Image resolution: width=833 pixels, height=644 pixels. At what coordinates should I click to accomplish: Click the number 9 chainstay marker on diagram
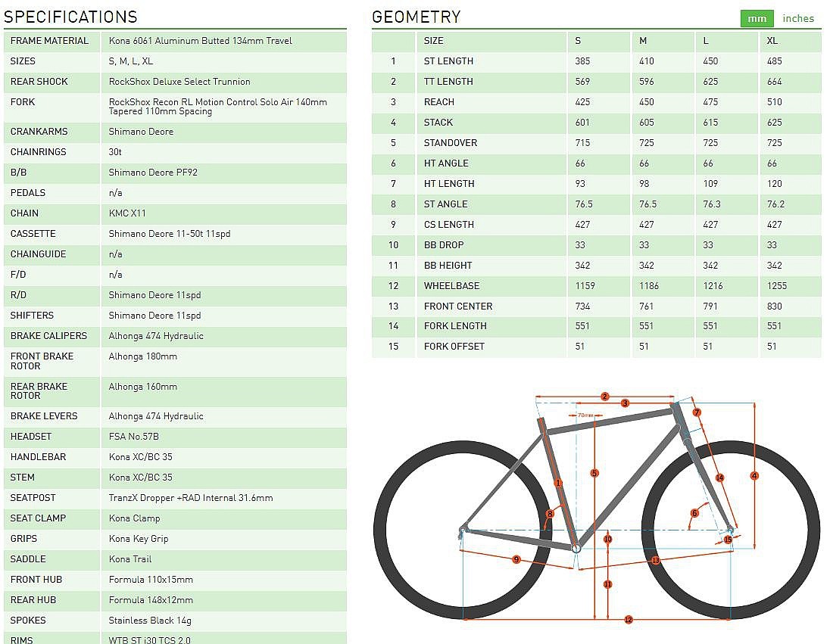pos(516,559)
